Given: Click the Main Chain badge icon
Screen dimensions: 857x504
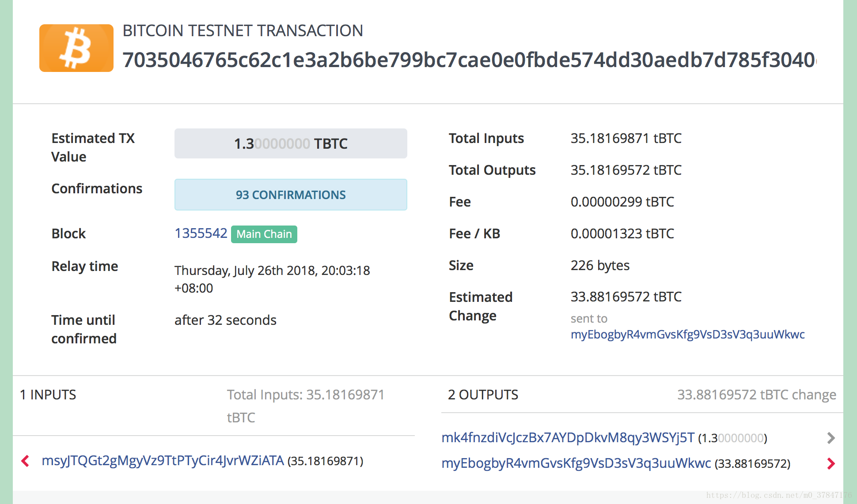Looking at the screenshot, I should (264, 233).
